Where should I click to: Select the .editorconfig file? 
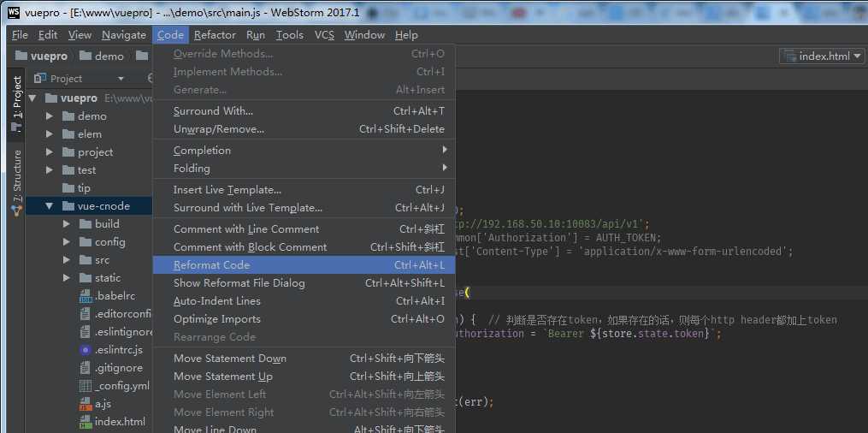click(115, 313)
